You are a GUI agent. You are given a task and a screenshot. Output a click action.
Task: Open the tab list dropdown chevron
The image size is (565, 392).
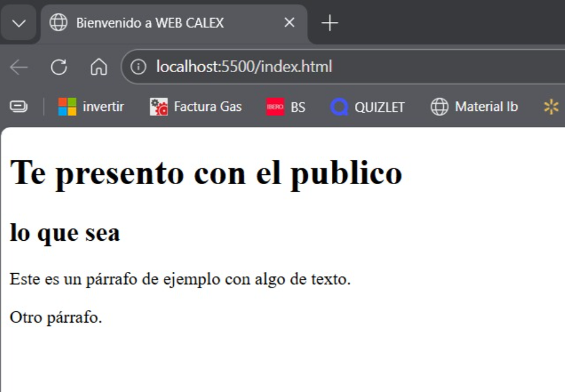click(x=18, y=24)
